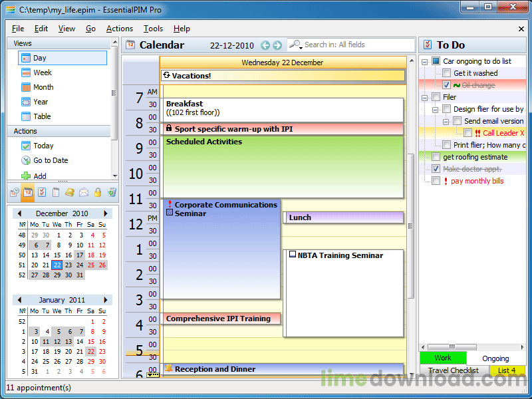Viewport: 532px width, 399px height.
Task: Open the To Do module icon
Action: click(42, 192)
